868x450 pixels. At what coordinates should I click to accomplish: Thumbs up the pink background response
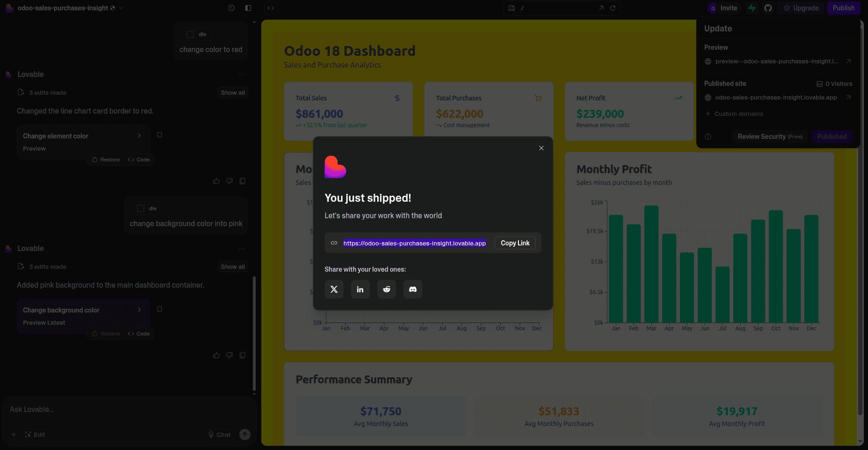click(x=216, y=355)
